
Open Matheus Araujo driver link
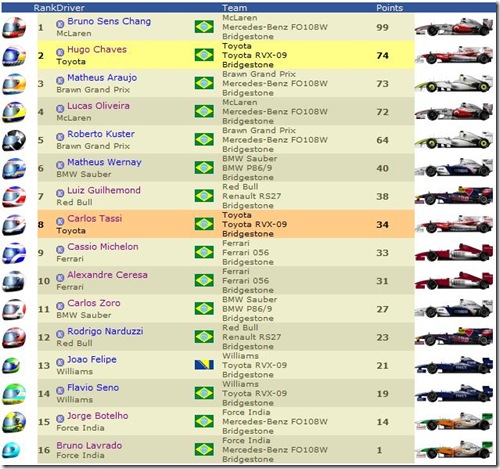tap(102, 78)
